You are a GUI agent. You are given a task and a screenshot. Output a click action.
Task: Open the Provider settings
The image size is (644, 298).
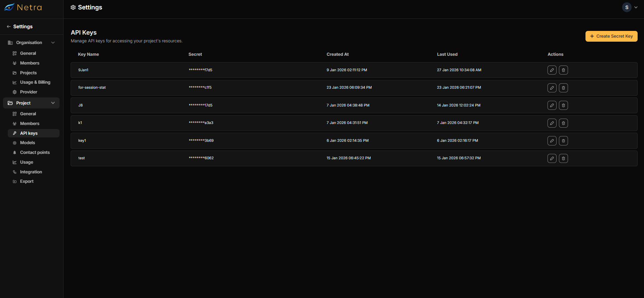click(29, 92)
